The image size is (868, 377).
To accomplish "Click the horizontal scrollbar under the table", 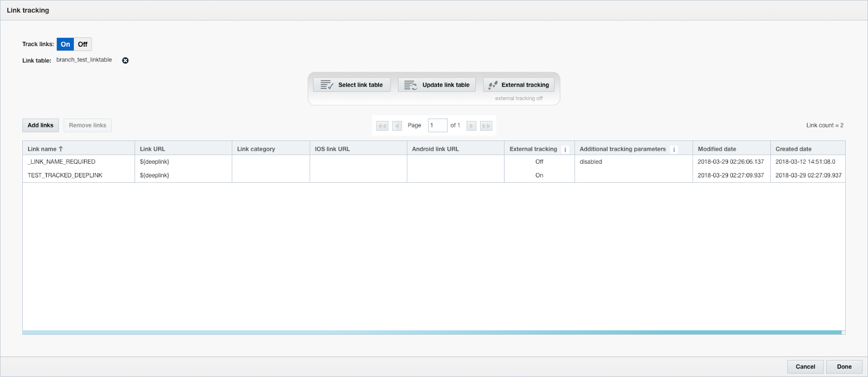I will tap(432, 333).
